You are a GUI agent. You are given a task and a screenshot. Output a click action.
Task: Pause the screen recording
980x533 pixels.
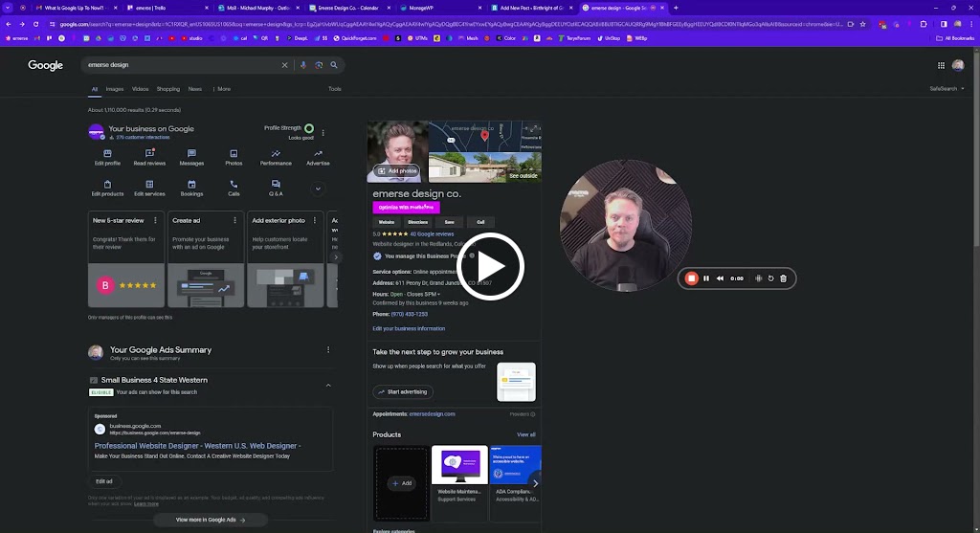tap(706, 278)
